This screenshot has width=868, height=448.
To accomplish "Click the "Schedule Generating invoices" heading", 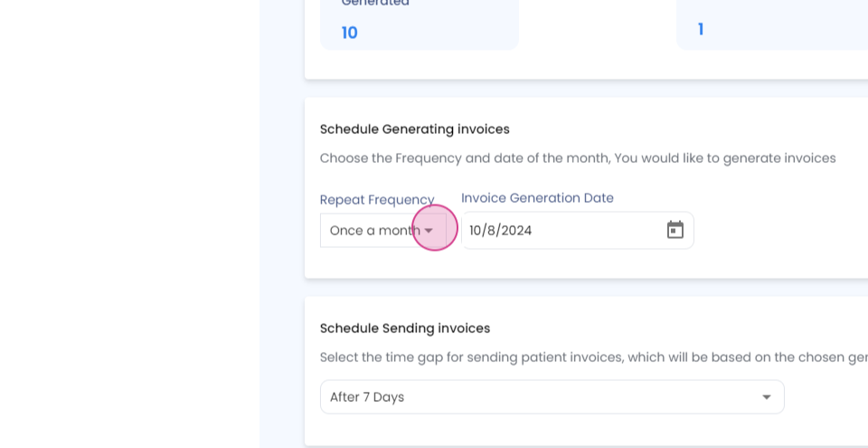I will [414, 129].
